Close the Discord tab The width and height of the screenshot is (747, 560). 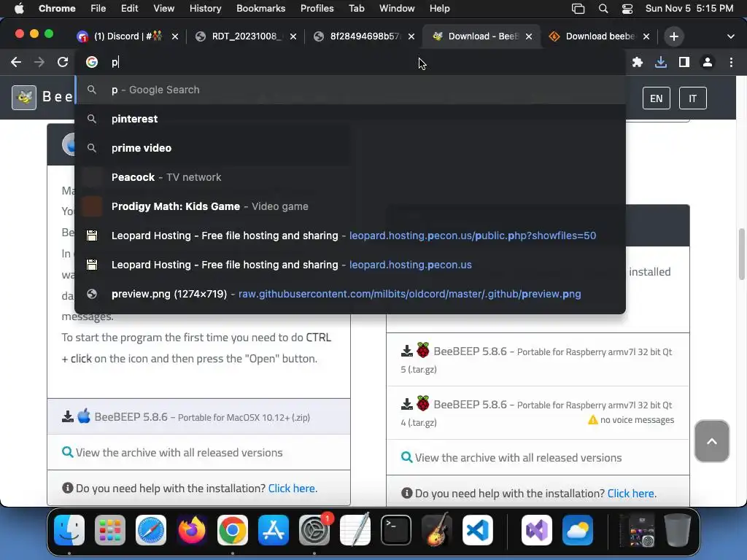175,36
